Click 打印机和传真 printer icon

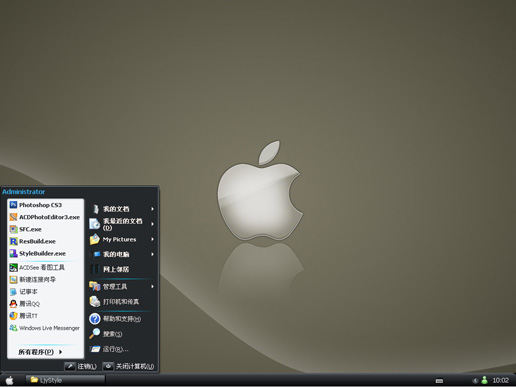pos(95,302)
